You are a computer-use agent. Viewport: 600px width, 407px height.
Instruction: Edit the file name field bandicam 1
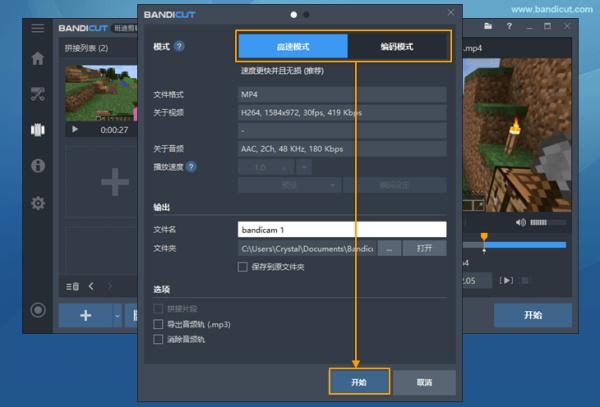pyautogui.click(x=342, y=230)
